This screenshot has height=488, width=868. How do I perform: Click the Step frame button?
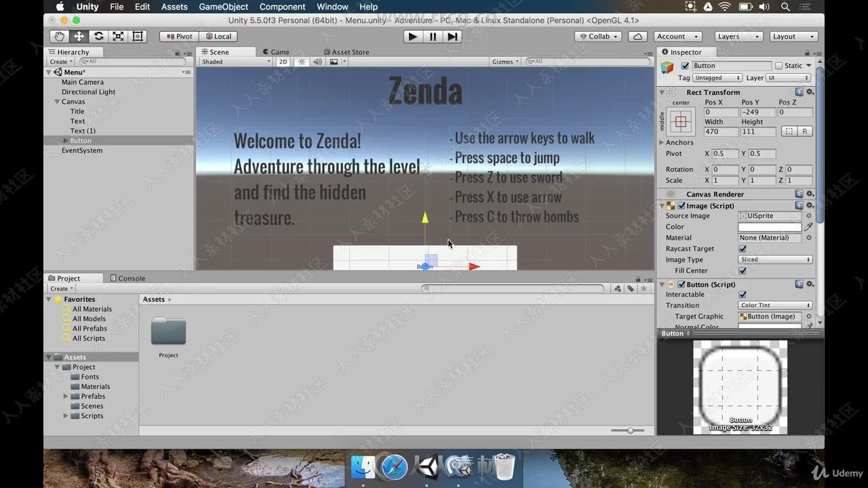click(452, 37)
